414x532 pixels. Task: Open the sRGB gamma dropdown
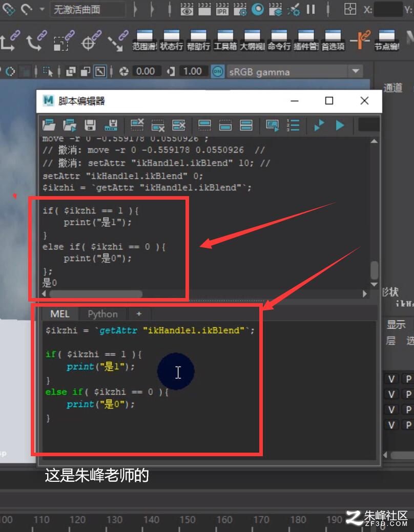point(295,72)
